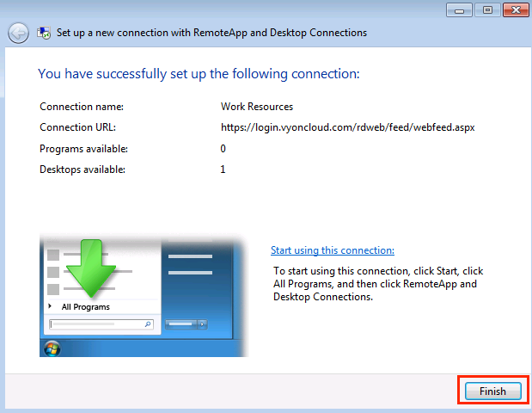Click the Desktops available count value
Screen dimensions: 532x413
(223, 169)
